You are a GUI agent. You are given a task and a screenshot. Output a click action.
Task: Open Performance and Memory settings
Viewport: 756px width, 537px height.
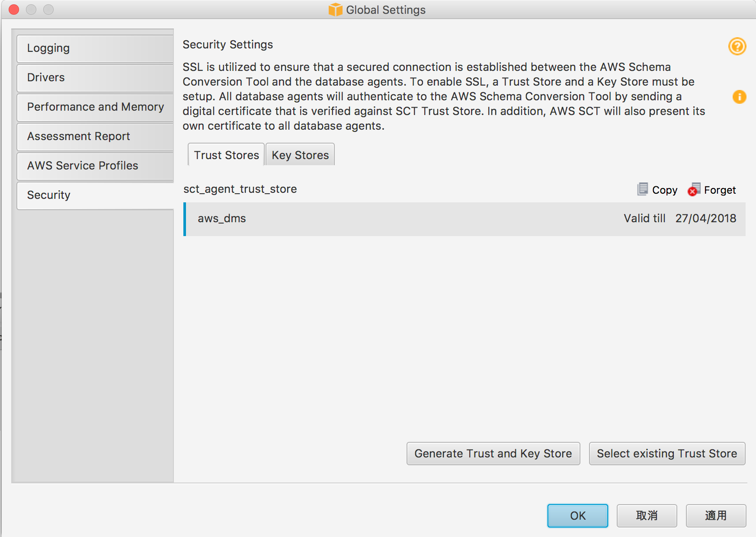95,107
